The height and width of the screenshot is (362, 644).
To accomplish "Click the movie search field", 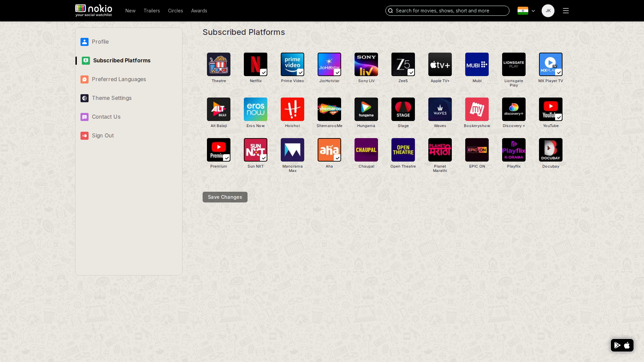I will pyautogui.click(x=447, y=11).
